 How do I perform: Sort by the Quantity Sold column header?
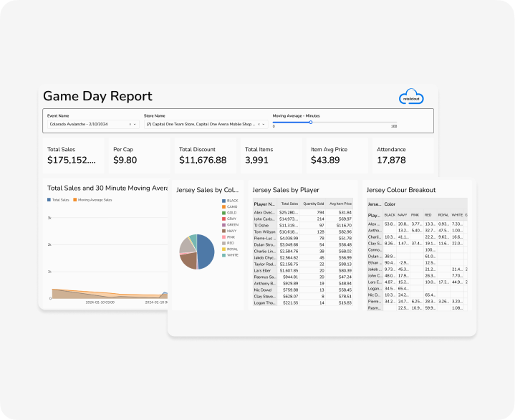click(x=313, y=204)
